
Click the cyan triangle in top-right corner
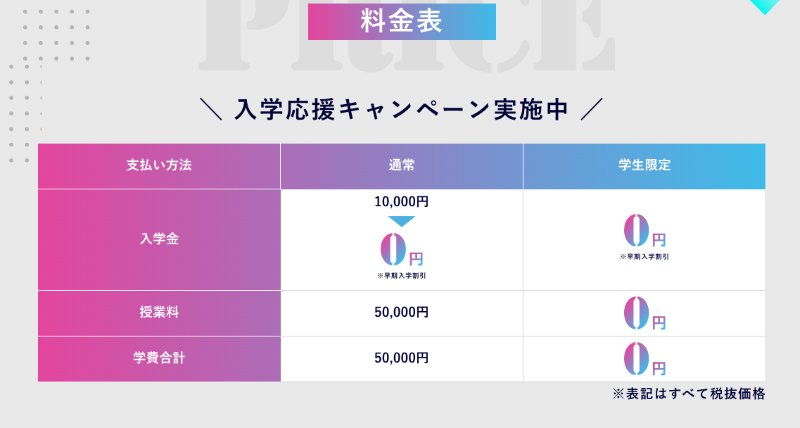tap(765, 6)
